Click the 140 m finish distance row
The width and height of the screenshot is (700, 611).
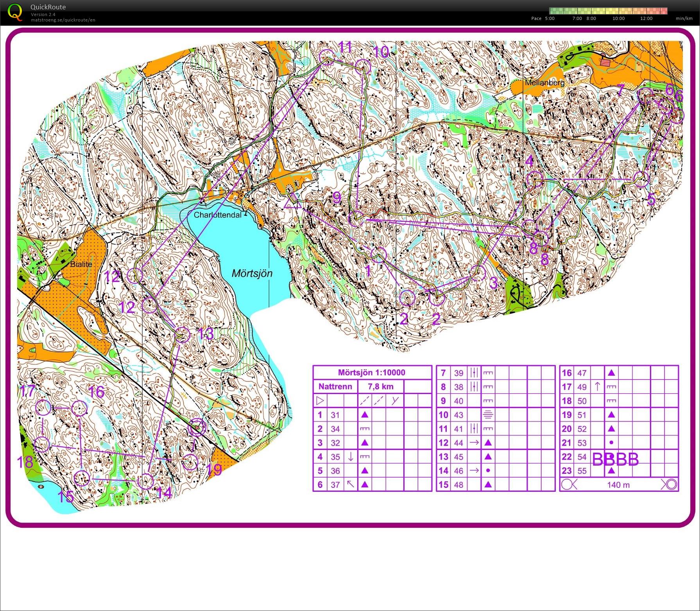click(619, 485)
